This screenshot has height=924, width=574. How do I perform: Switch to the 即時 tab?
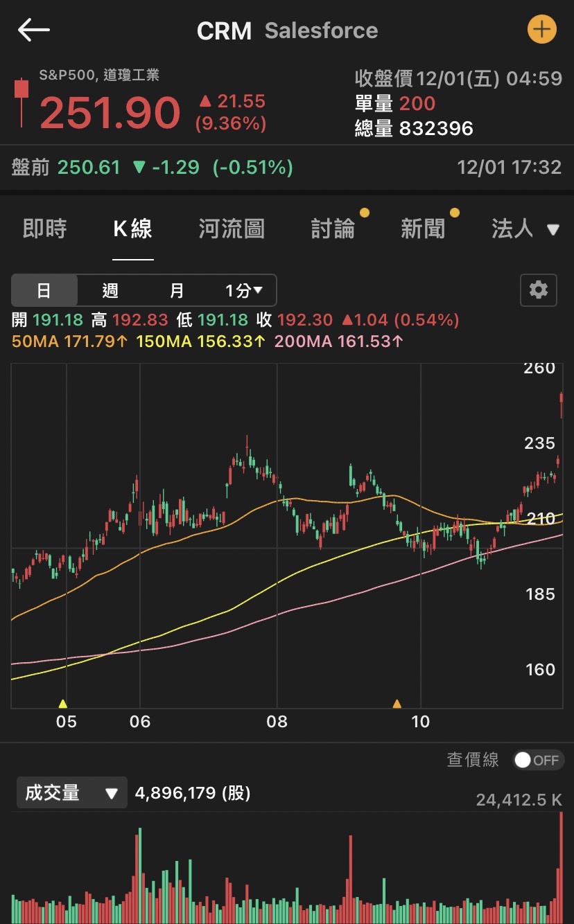tap(44, 229)
